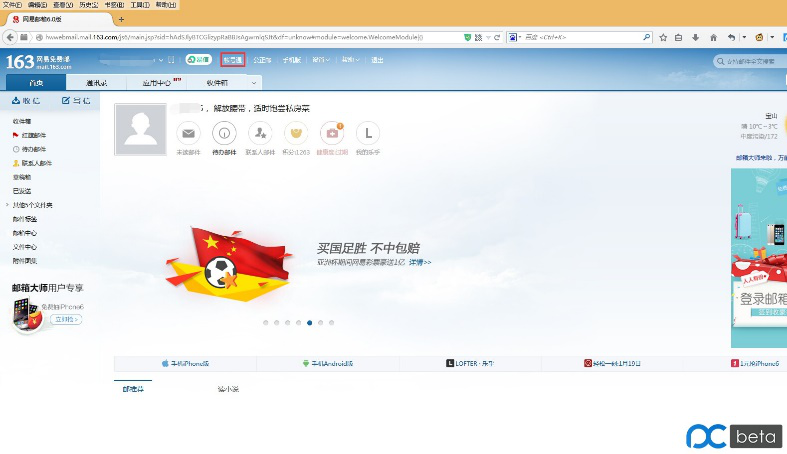Click the mail full-text search field
This screenshot has height=454, width=787.
(x=755, y=61)
